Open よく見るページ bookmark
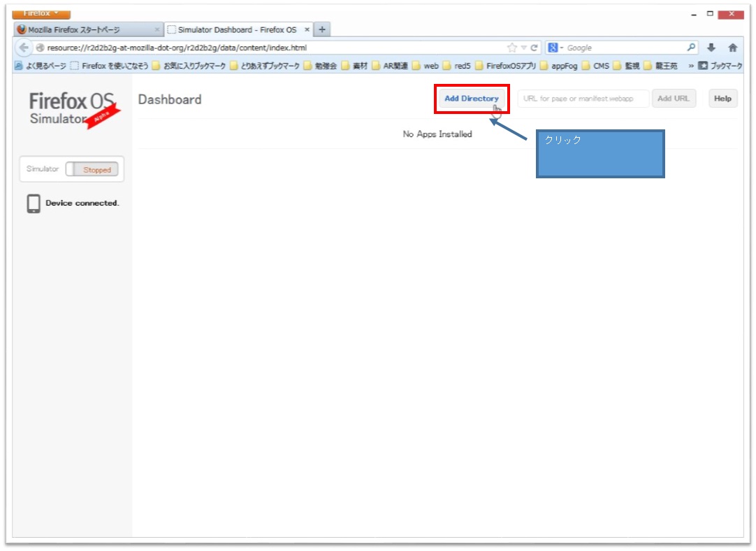This screenshot has height=551, width=756. 40,66
